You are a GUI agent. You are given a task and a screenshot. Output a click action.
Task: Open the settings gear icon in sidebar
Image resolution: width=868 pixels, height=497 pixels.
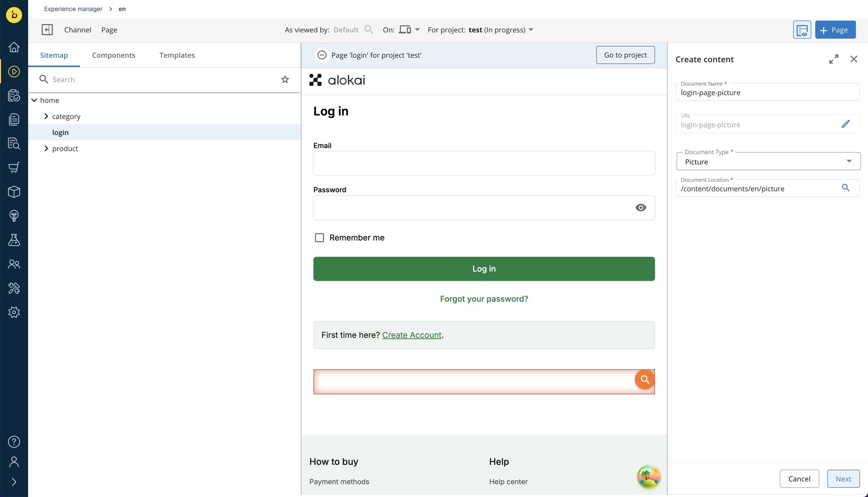pyautogui.click(x=14, y=312)
